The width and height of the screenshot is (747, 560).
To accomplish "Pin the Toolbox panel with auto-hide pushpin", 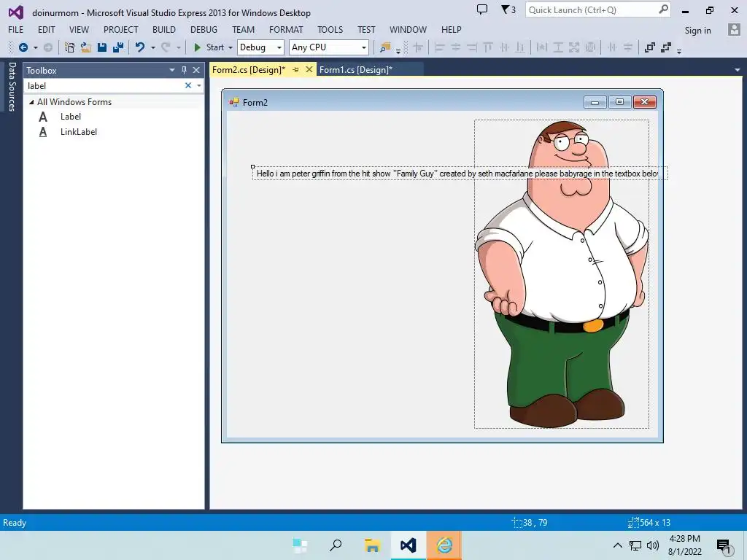I will pyautogui.click(x=184, y=70).
